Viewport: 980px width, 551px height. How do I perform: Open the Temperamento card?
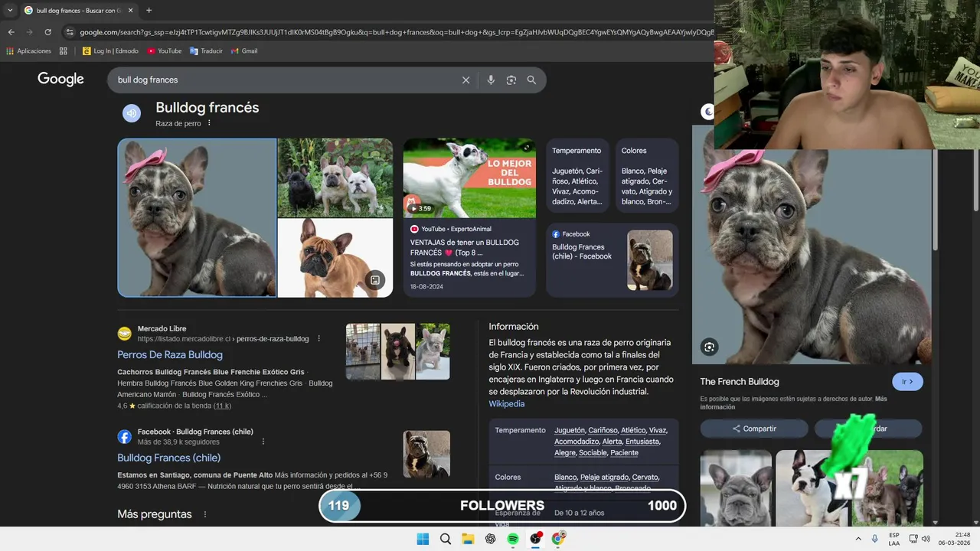click(578, 174)
